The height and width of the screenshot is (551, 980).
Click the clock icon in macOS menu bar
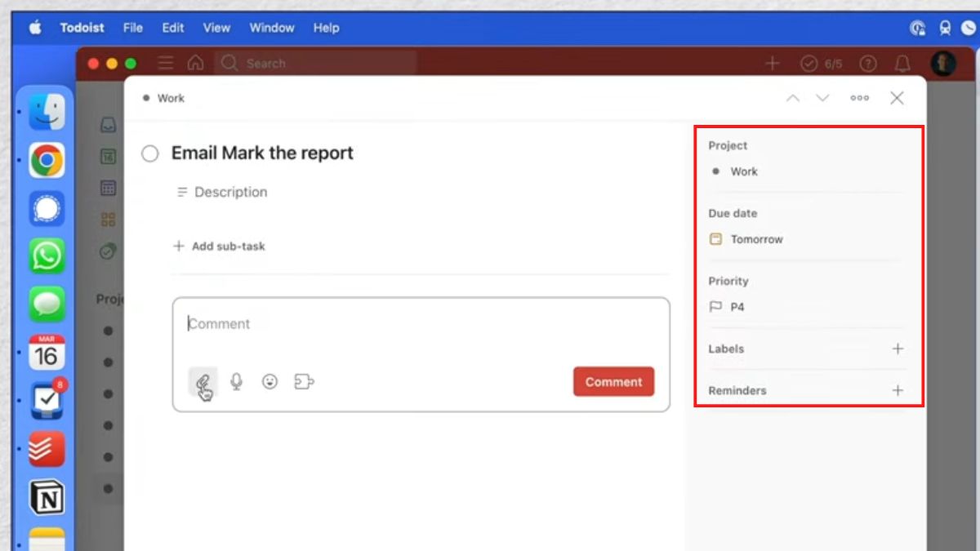tap(969, 28)
